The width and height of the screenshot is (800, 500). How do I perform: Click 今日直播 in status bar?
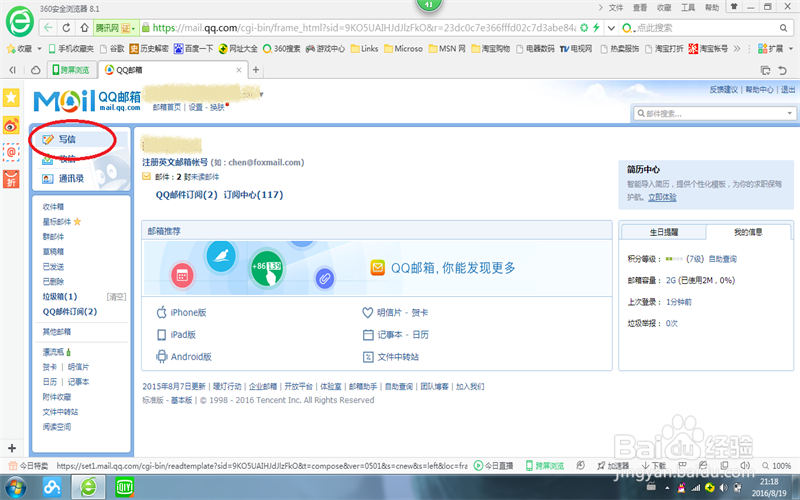pyautogui.click(x=493, y=465)
